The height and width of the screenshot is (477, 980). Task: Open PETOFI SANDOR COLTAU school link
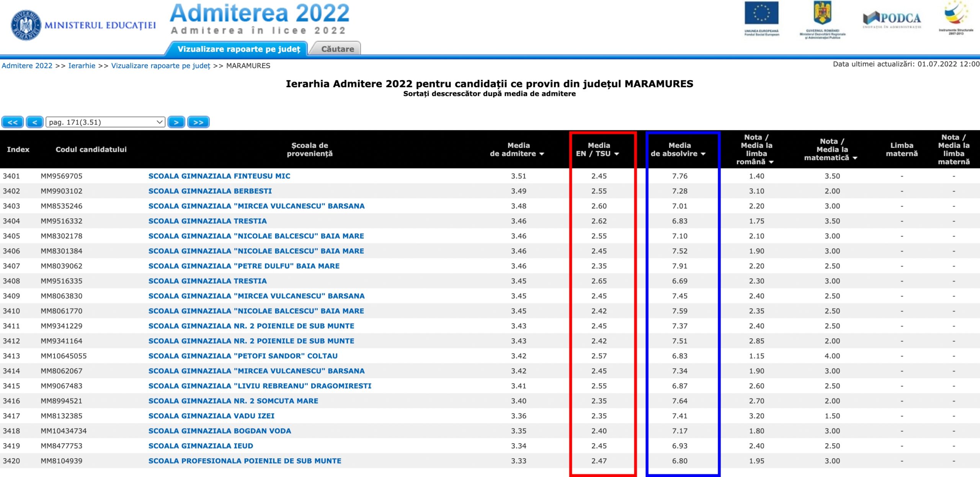[243, 356]
